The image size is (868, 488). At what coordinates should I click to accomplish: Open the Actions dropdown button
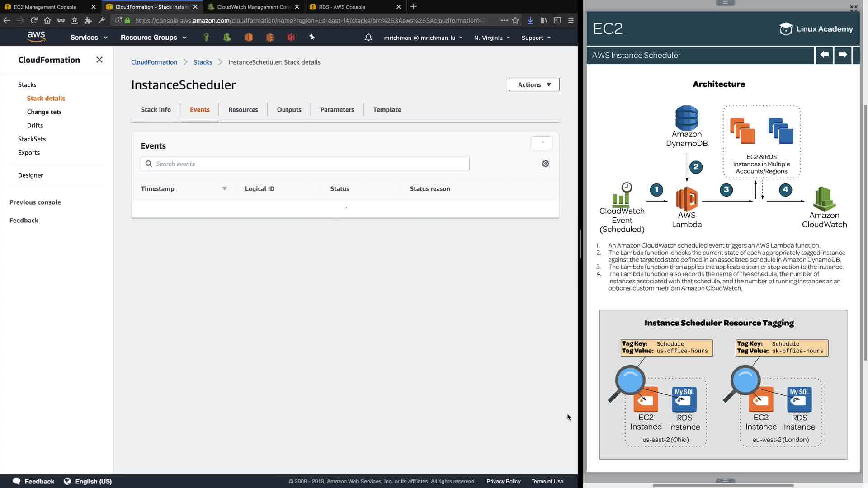tap(534, 84)
